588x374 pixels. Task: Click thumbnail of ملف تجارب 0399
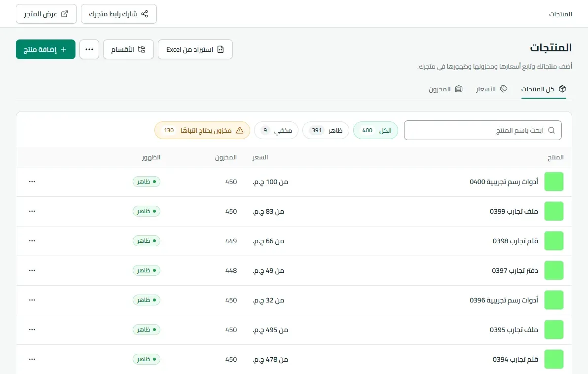coord(554,211)
